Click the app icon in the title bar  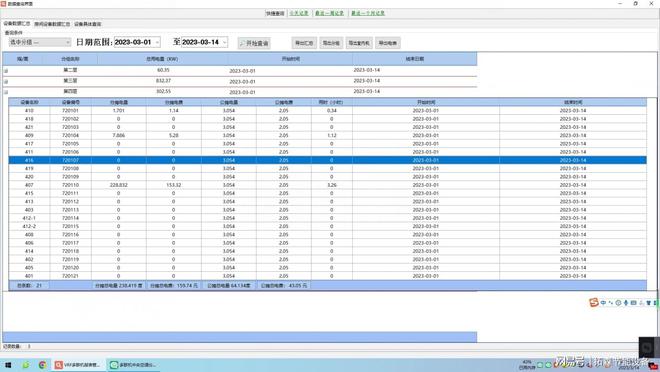pyautogui.click(x=4, y=3)
